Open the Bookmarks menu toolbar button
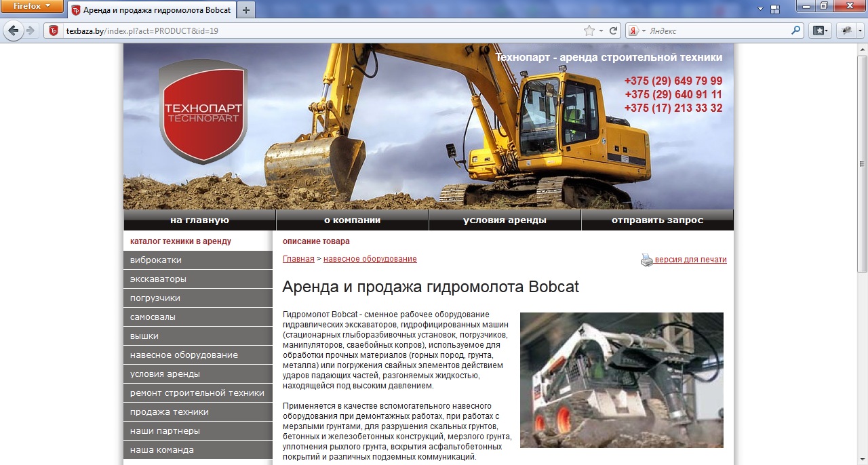The image size is (868, 465). coord(821,31)
